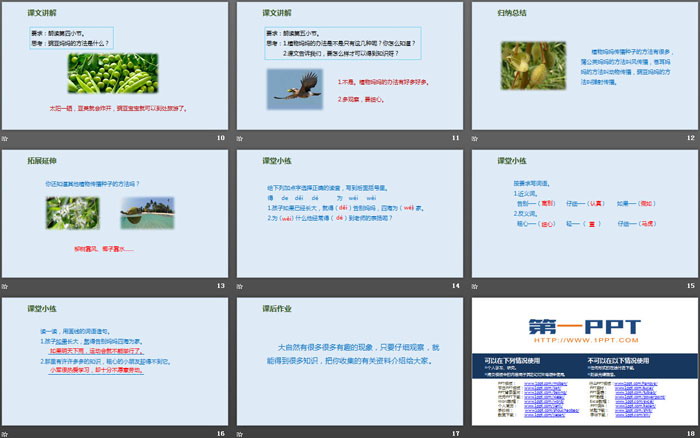The width and height of the screenshot is (700, 438).
Task: Click animation star icon under slide 12
Action: click(x=475, y=138)
